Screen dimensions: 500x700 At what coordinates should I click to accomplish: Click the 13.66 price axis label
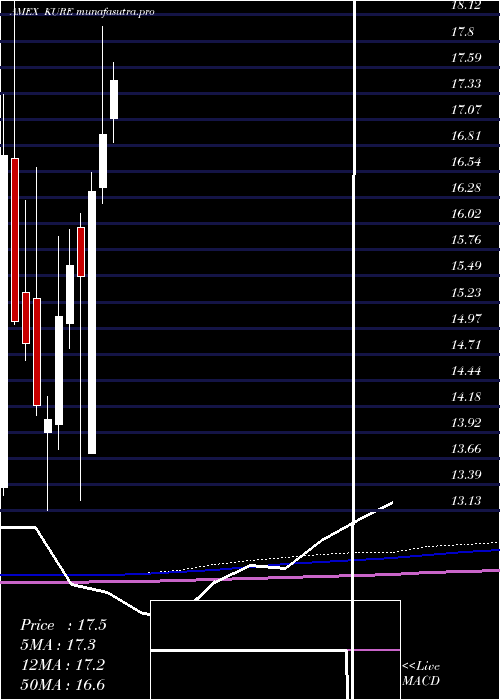click(x=466, y=448)
